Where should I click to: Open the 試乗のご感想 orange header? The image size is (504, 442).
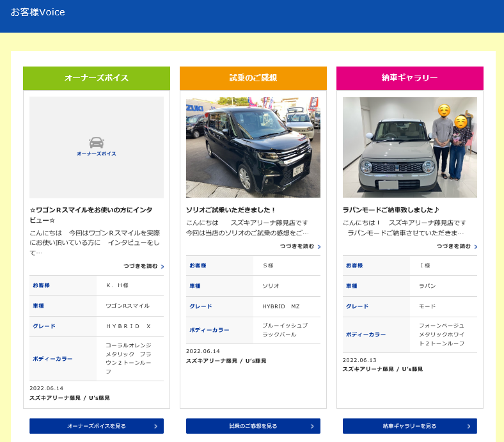click(x=253, y=78)
